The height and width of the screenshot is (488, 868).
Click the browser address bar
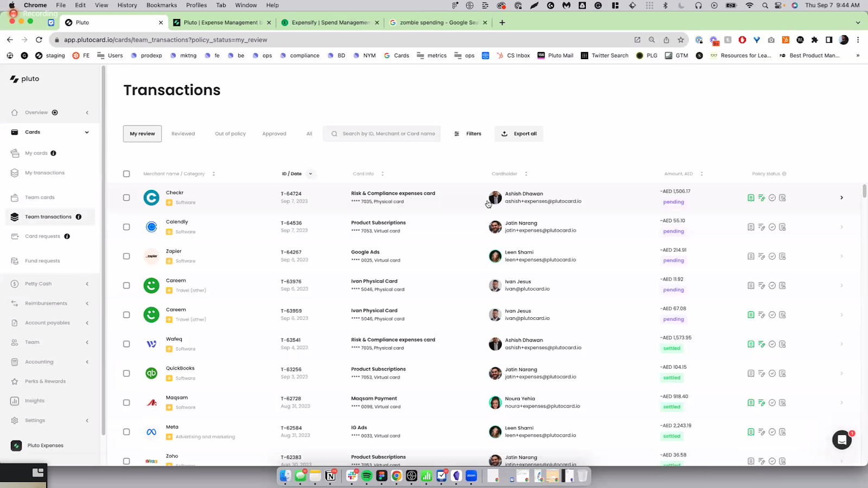(347, 40)
